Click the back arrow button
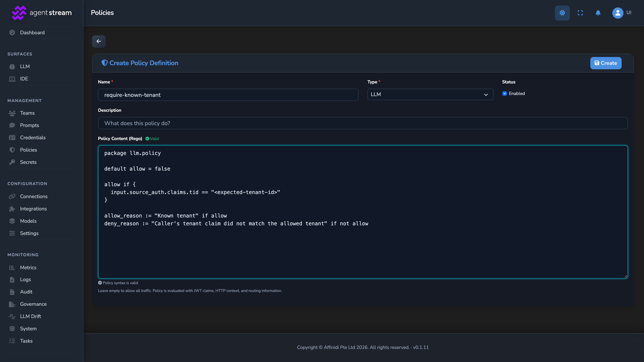This screenshot has height=362, width=644. pyautogui.click(x=99, y=41)
